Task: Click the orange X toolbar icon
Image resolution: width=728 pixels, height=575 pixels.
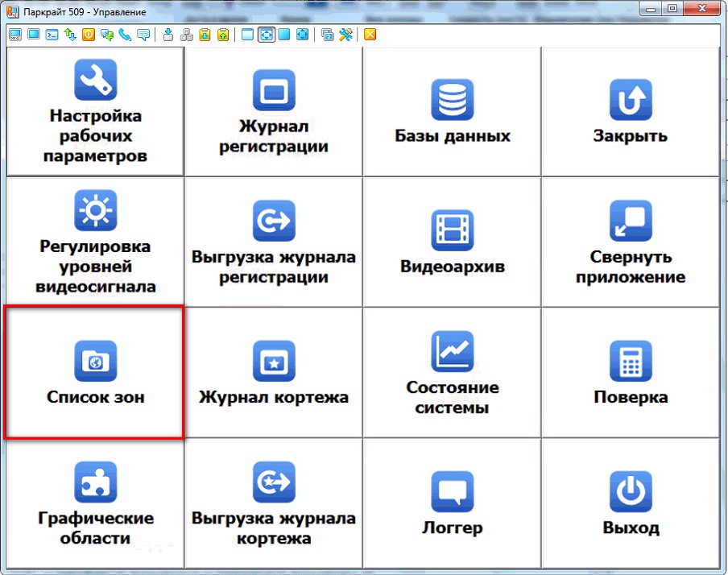Action: (x=370, y=34)
